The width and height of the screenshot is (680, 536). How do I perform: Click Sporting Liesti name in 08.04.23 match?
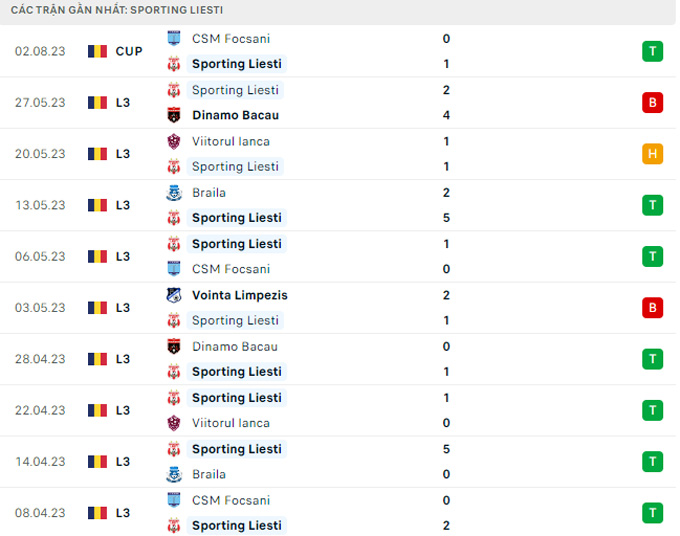tap(236, 525)
